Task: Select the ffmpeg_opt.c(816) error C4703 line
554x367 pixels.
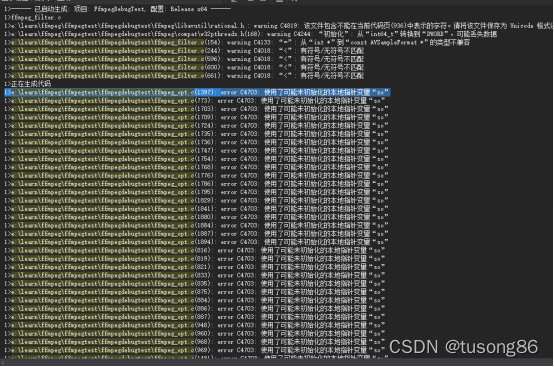Action: pyautogui.click(x=195, y=250)
